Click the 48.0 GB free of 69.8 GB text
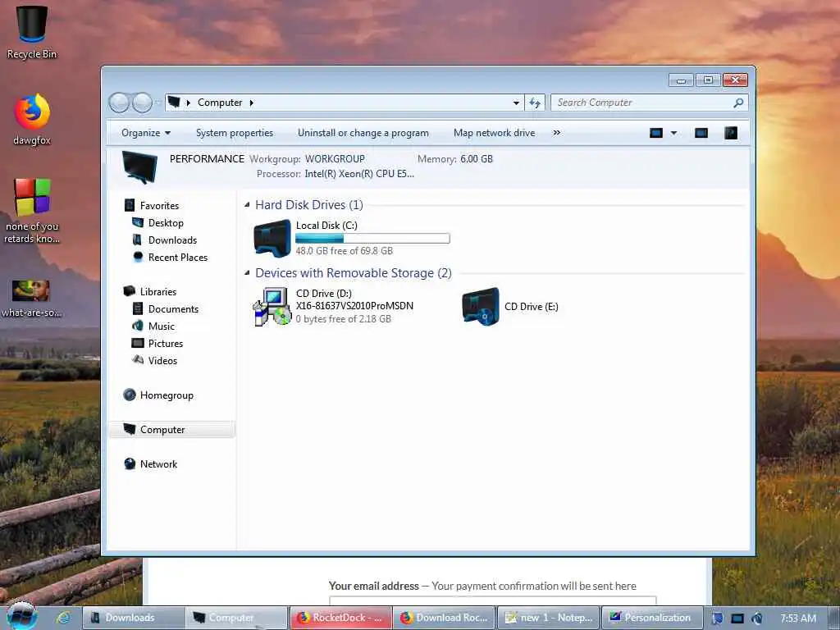Screen dimensions: 840x630 coord(344,251)
